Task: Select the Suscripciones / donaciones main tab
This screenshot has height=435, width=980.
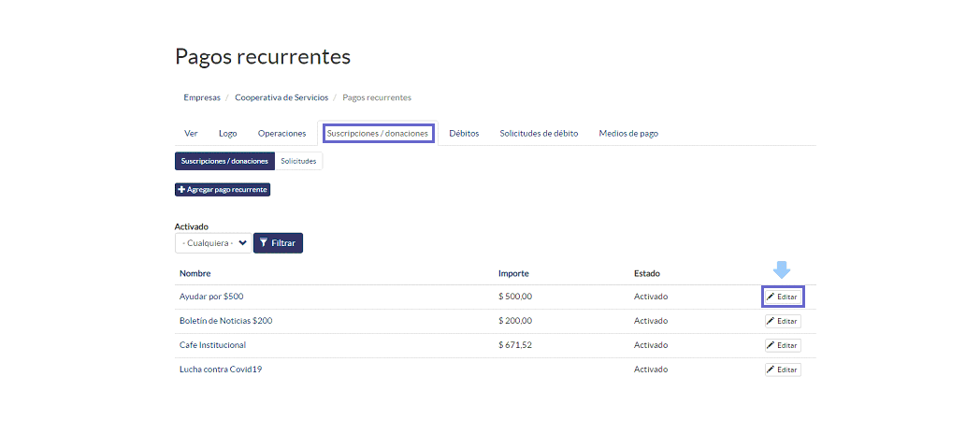Action: (378, 134)
